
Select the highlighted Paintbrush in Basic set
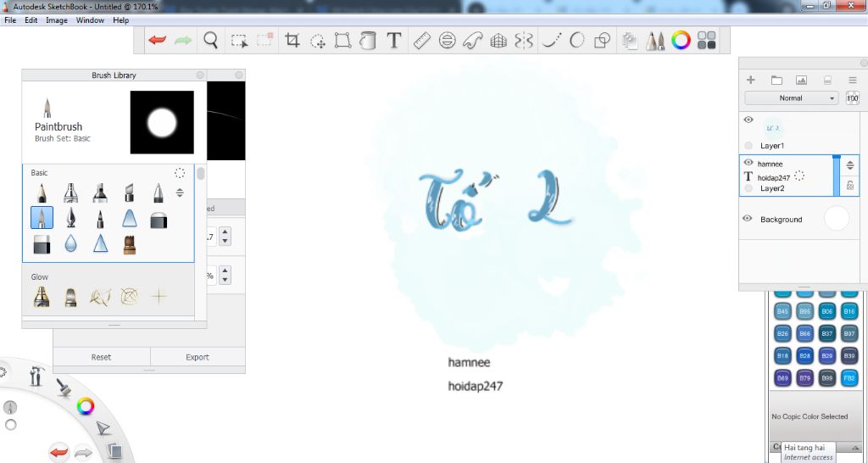[x=42, y=218]
